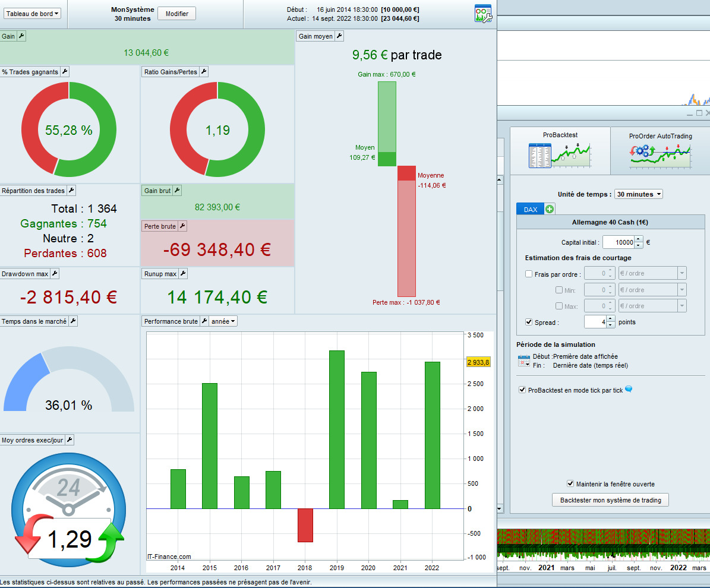Open Répartition des trades wrench settings
The height and width of the screenshot is (588, 710).
pos(71,191)
